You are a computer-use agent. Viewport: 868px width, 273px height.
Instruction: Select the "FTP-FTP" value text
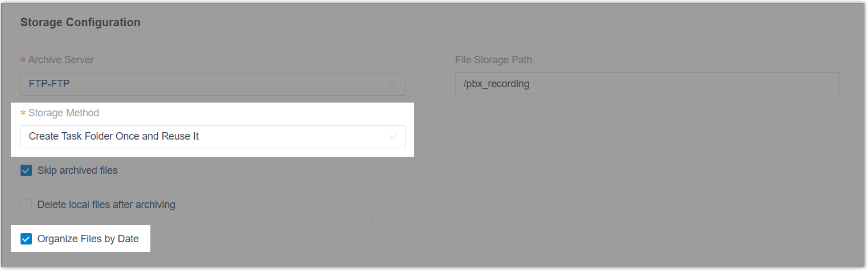click(x=49, y=84)
